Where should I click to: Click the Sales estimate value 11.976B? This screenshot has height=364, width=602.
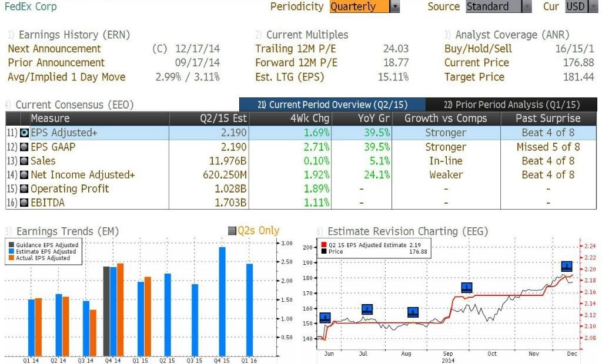coord(228,161)
